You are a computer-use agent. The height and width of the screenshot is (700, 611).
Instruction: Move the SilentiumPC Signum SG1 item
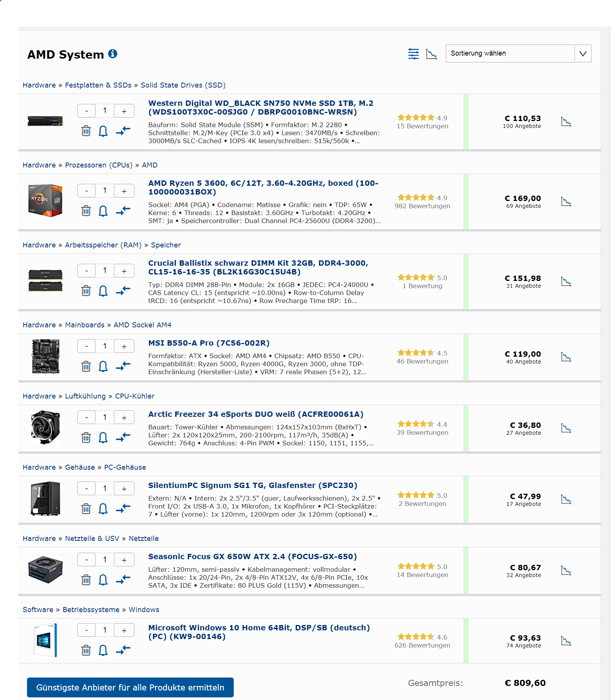pos(123,509)
